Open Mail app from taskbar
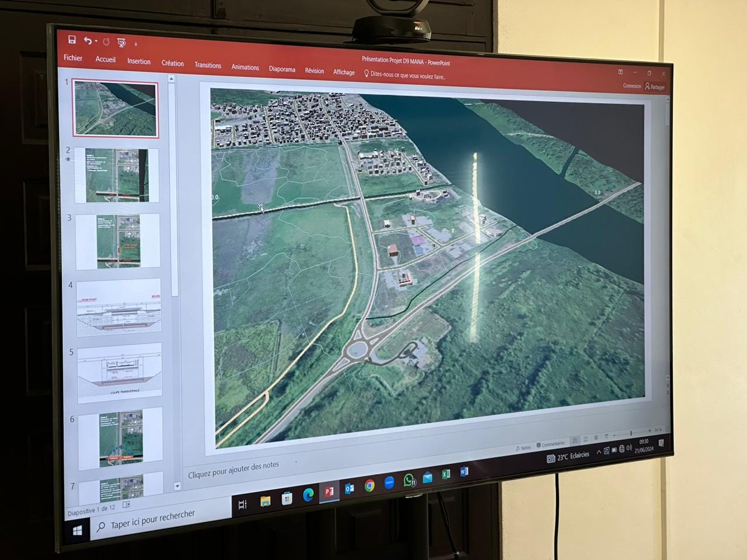Screen dimensions: 747x560 pos(428,477)
